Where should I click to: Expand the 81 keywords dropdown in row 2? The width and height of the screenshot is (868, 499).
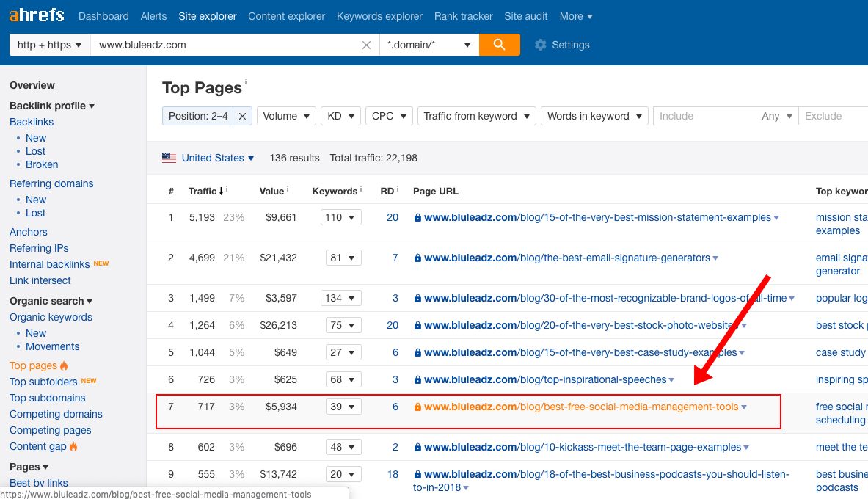coord(343,258)
